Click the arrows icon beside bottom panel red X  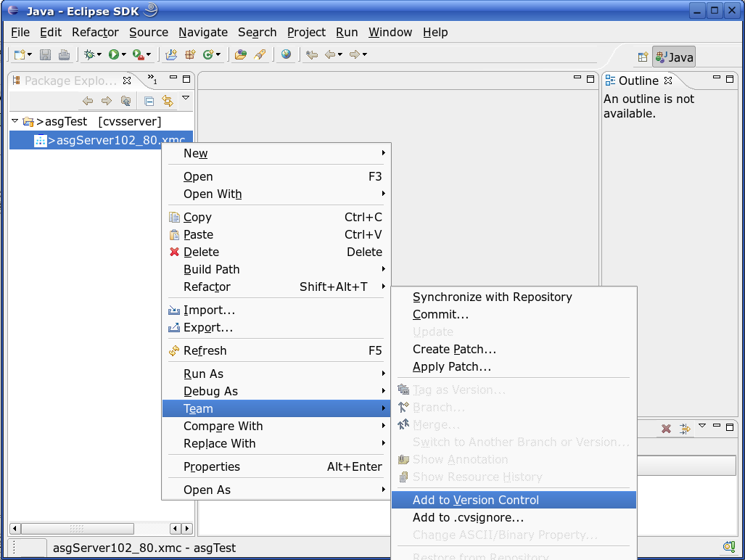[x=685, y=429]
